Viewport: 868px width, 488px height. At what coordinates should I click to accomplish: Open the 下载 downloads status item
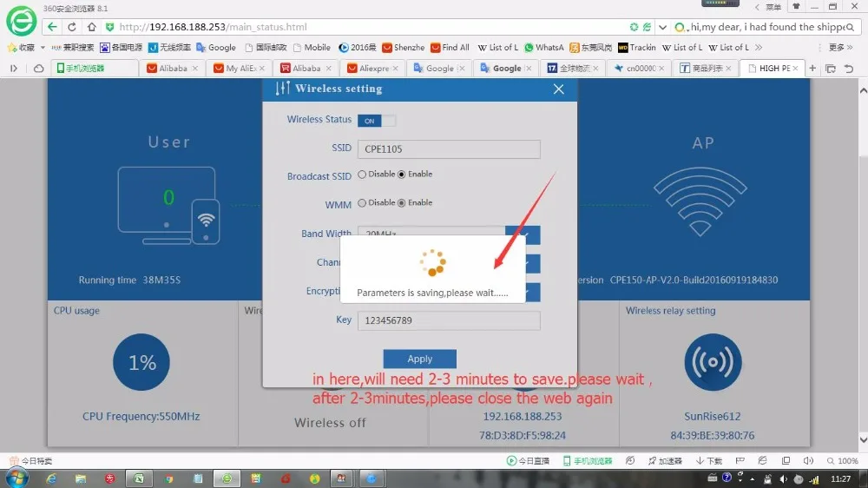(x=709, y=461)
